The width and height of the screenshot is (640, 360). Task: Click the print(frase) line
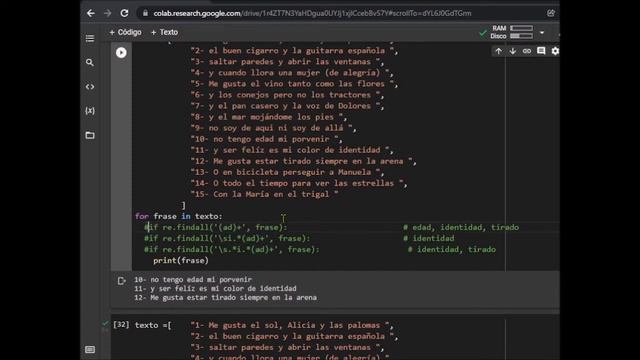(181, 260)
